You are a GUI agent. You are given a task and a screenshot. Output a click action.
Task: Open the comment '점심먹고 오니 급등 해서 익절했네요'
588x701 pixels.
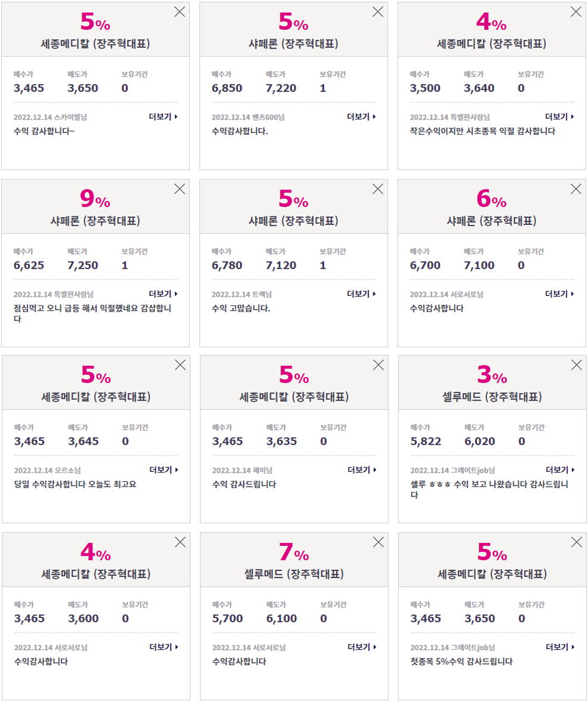(92, 313)
